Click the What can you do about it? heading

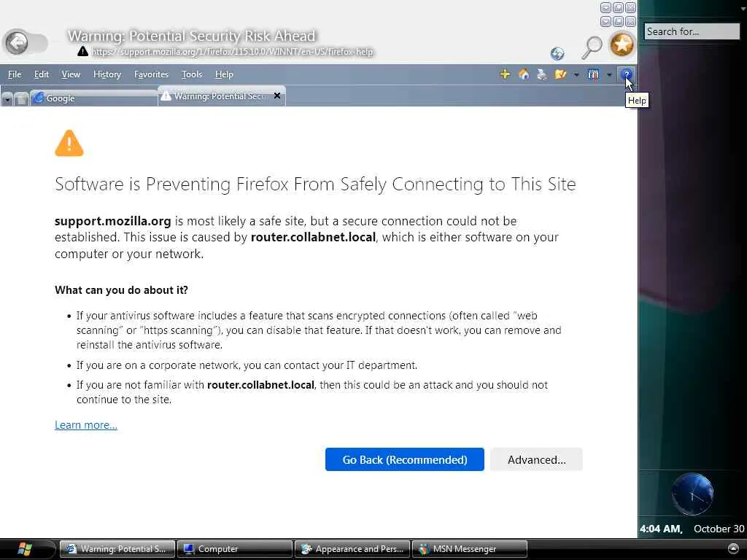122,290
